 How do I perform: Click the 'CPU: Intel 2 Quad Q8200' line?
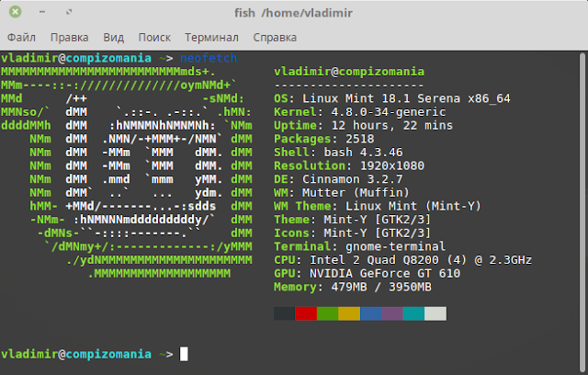click(x=402, y=260)
